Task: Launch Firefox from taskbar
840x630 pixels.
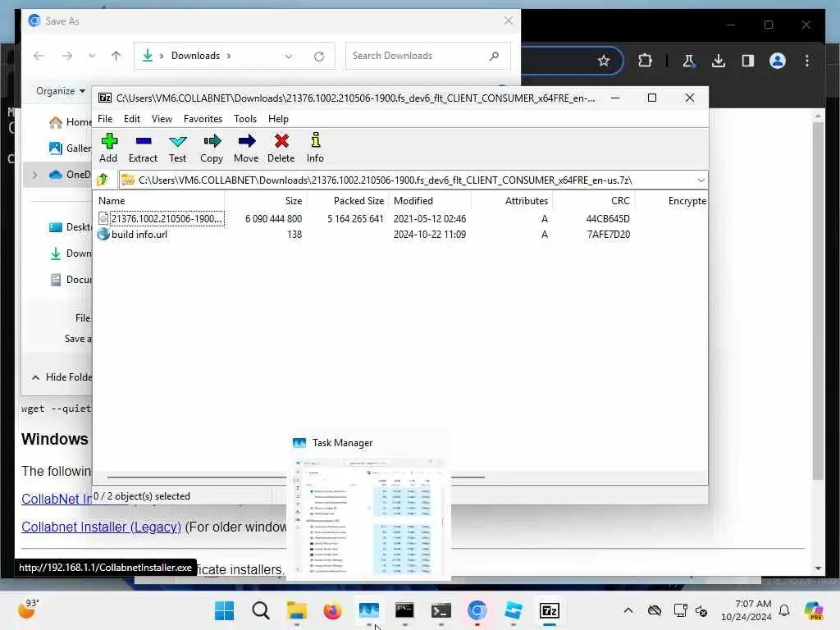Action: pyautogui.click(x=332, y=610)
